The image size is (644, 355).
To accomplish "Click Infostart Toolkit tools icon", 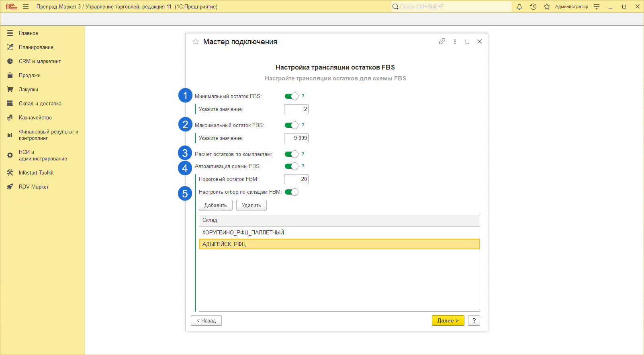I will point(10,172).
